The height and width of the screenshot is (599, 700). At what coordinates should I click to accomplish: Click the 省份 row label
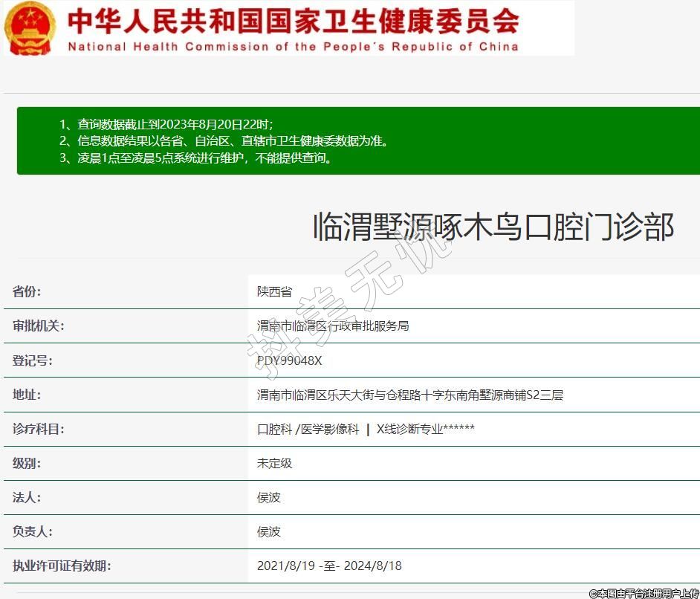click(27, 291)
